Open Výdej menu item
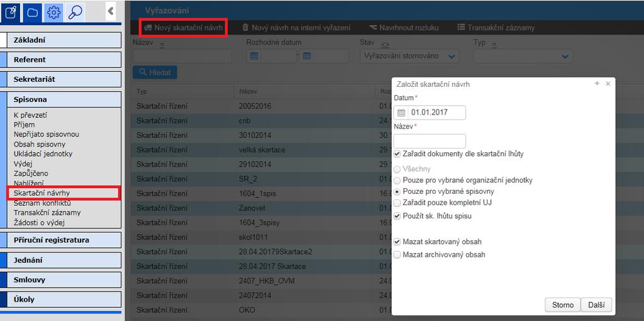644x321 pixels. tap(23, 164)
